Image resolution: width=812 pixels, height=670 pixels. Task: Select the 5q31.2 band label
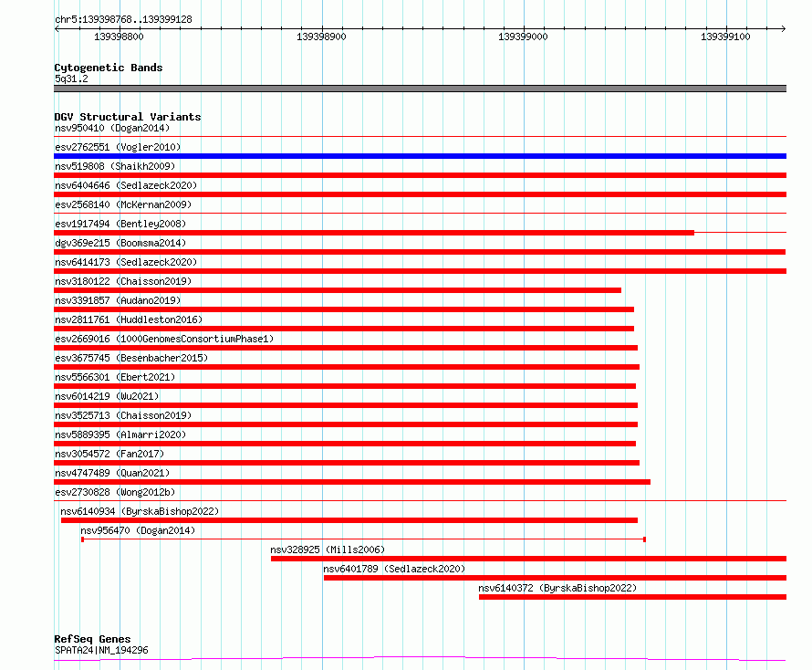pyautogui.click(x=71, y=79)
